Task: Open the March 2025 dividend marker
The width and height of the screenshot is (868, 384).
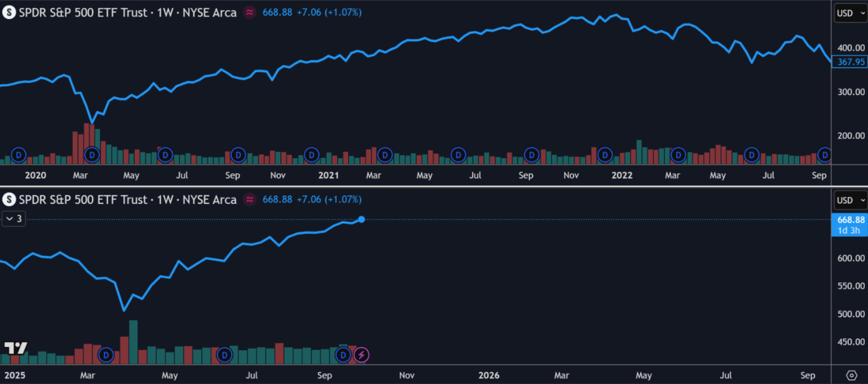Action: (106, 355)
